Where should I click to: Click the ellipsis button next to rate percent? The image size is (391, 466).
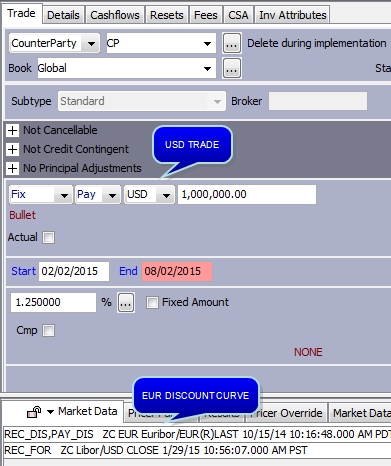(126, 303)
